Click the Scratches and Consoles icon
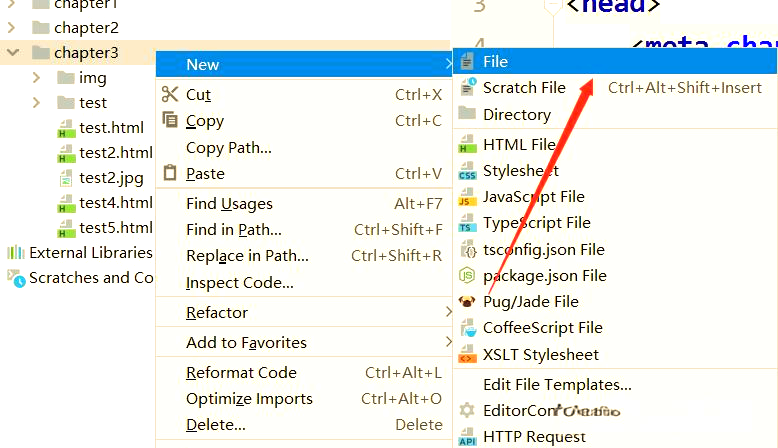The image size is (778, 448). click(16, 278)
